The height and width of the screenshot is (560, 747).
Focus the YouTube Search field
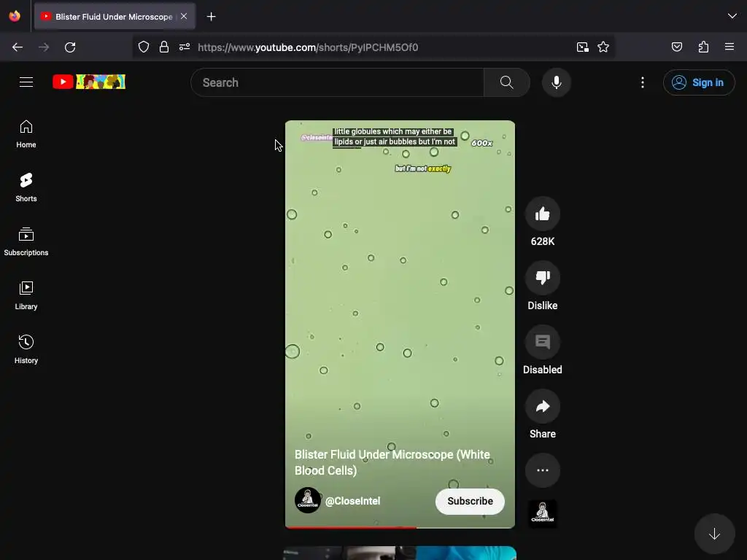pyautogui.click(x=337, y=82)
